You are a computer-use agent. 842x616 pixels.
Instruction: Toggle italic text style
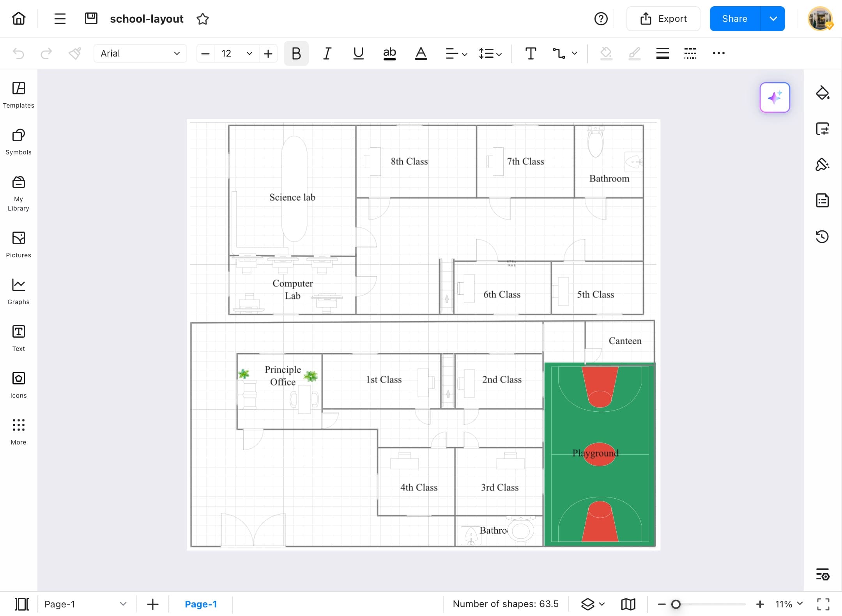(x=327, y=53)
